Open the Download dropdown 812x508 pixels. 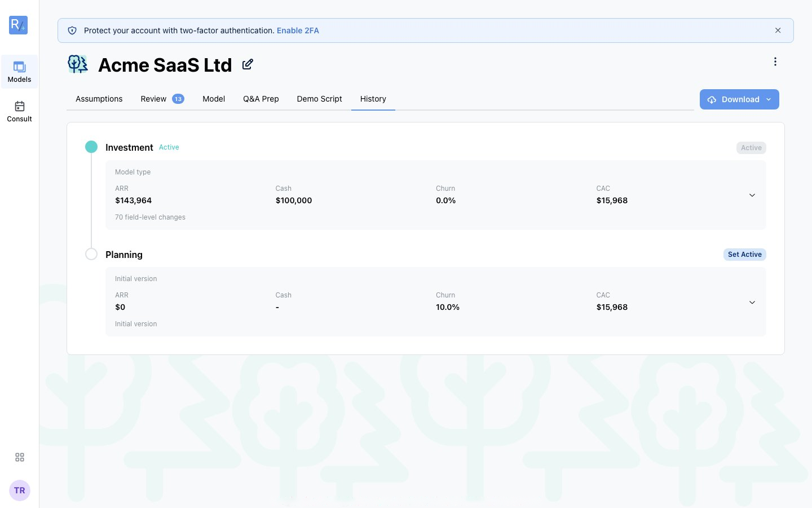(x=739, y=99)
